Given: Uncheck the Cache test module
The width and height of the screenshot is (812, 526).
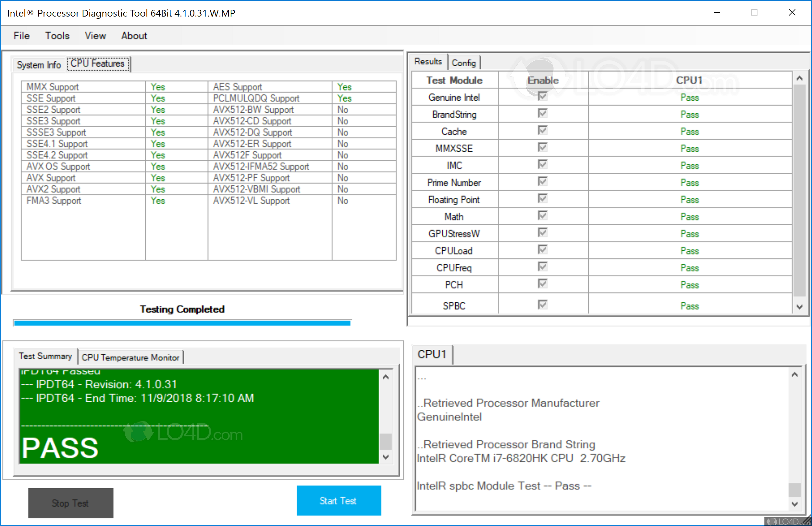Looking at the screenshot, I should (543, 131).
